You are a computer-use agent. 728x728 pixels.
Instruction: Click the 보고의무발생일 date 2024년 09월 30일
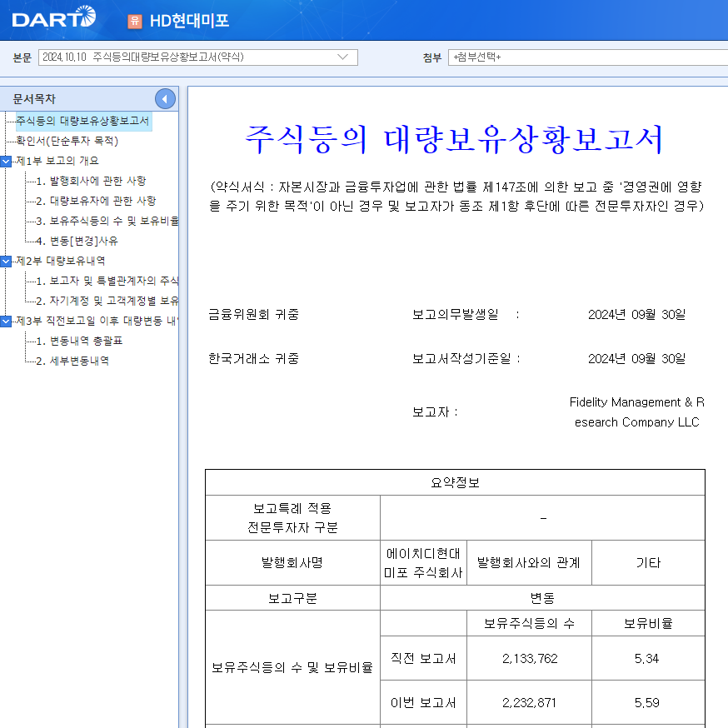tap(636, 315)
